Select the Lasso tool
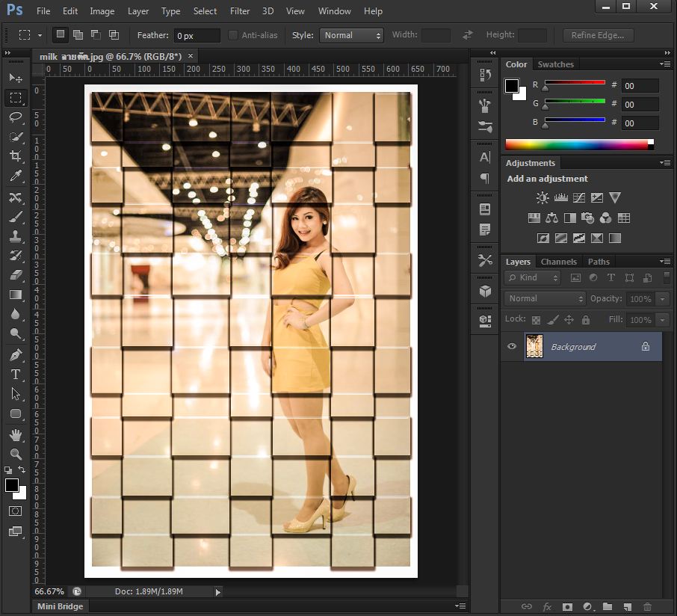677x616 pixels. pyautogui.click(x=15, y=117)
